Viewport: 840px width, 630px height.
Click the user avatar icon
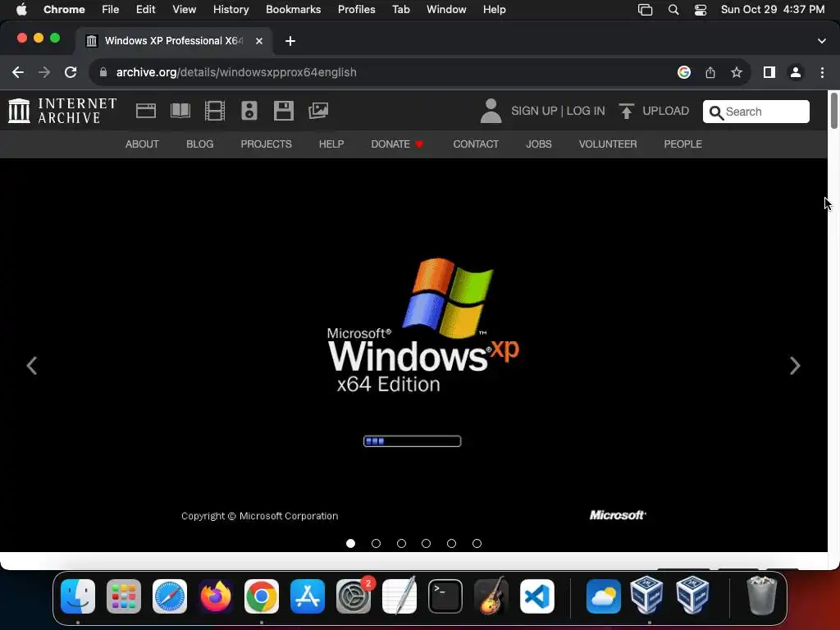(x=491, y=111)
